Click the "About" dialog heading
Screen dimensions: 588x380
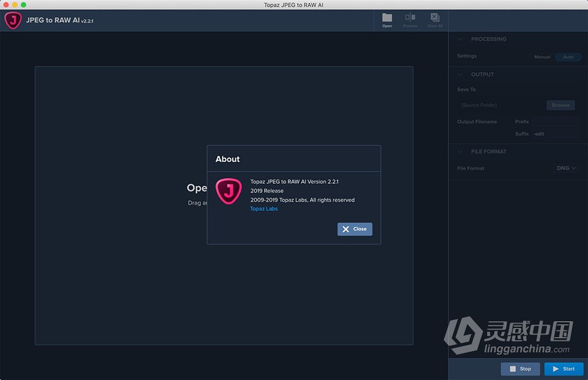click(x=228, y=159)
